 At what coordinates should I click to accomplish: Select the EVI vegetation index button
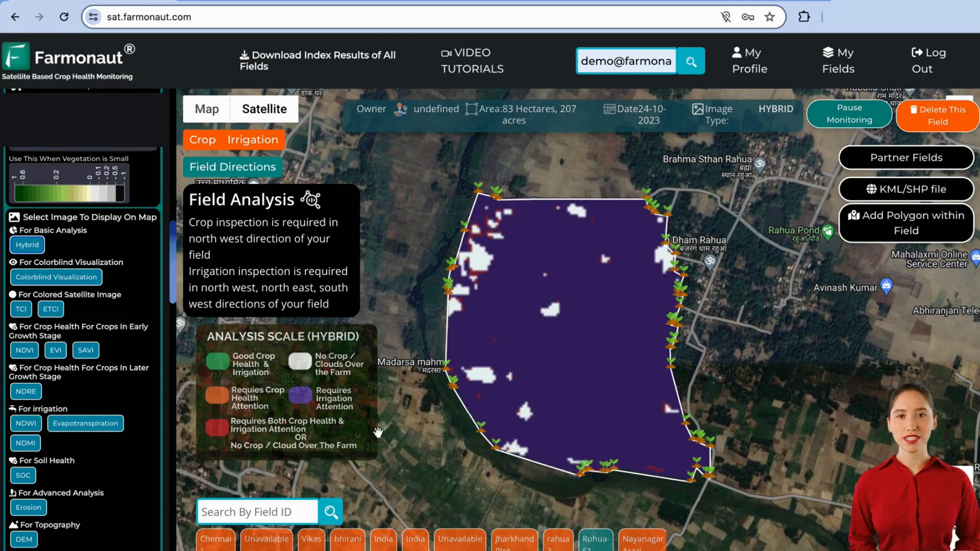pos(55,349)
